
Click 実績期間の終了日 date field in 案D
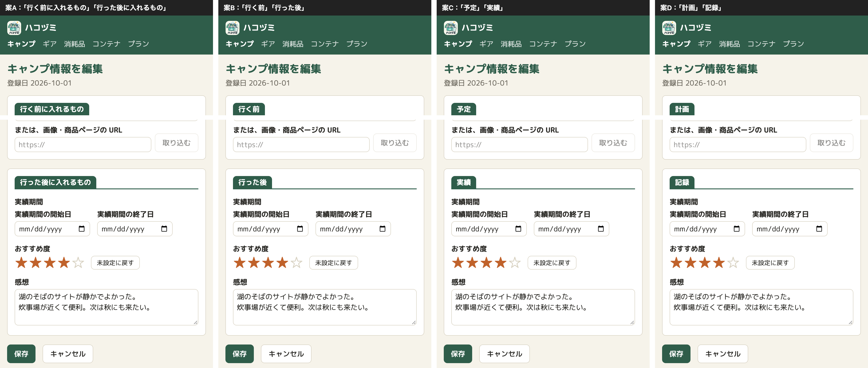point(790,229)
